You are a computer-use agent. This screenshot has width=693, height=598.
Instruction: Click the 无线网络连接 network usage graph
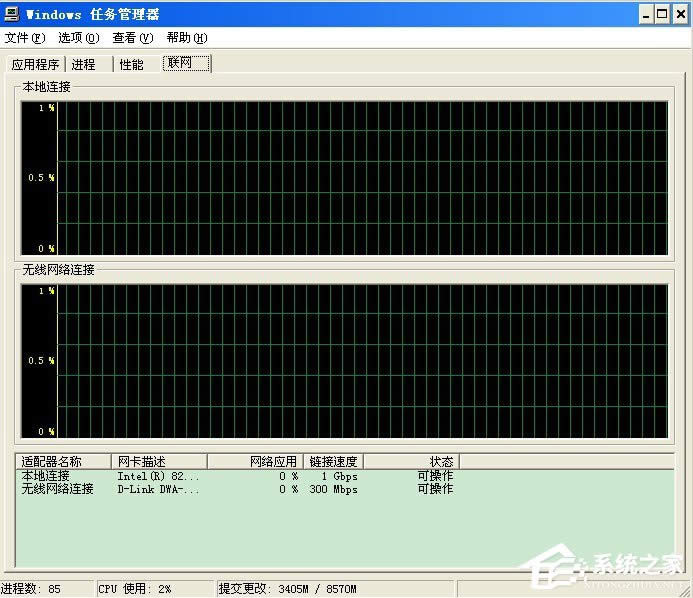361,360
